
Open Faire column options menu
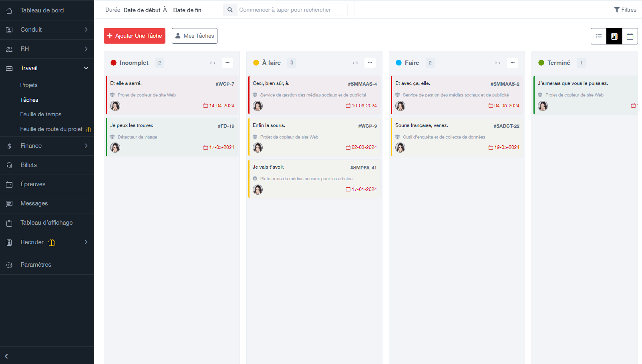pos(513,62)
